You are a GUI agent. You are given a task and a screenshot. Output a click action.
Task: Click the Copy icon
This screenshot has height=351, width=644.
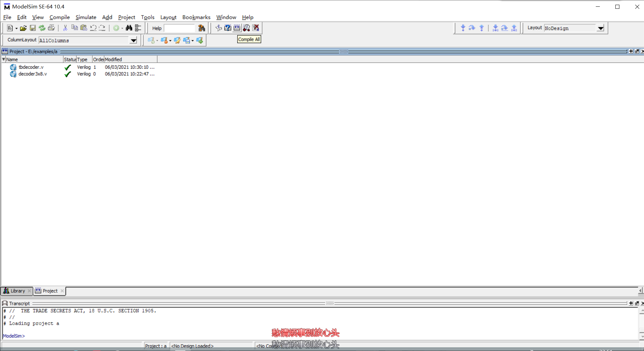(74, 28)
